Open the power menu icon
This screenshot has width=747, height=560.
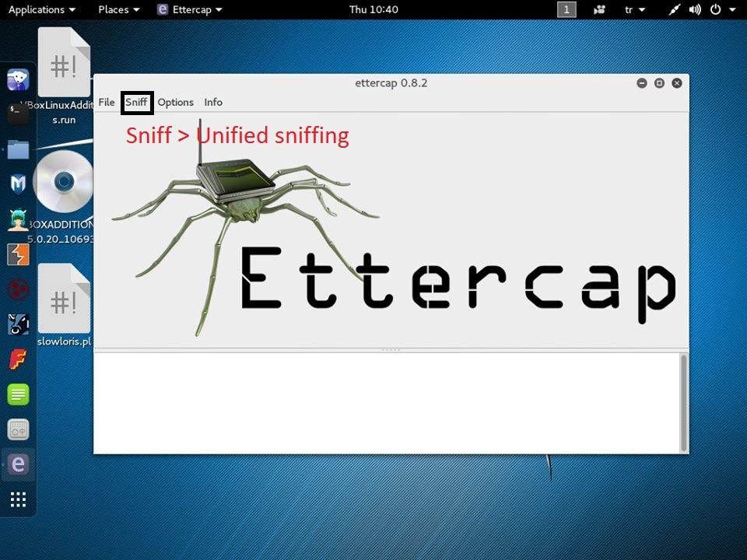716,9
